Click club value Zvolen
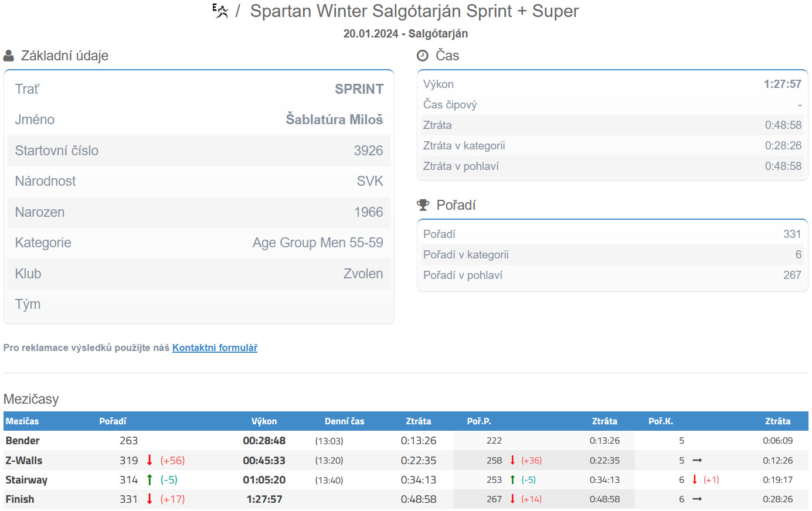Image resolution: width=812 pixels, height=511 pixels. (363, 274)
